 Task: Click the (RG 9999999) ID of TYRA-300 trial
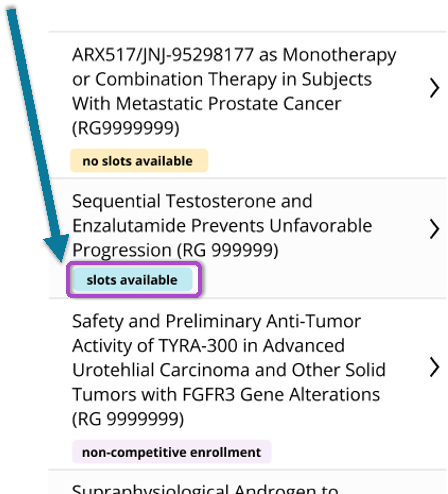128,419
